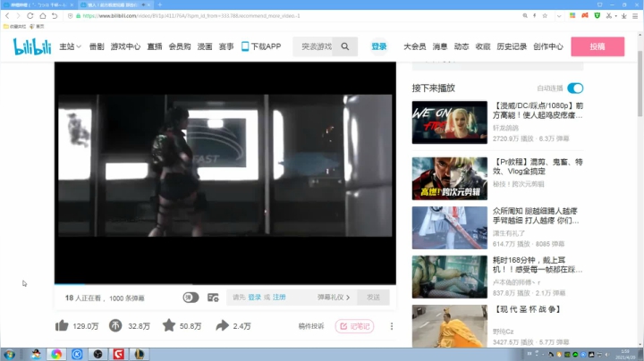Open QQ penguin icon in taskbar
Viewport: 644px width, 361px height.
pyautogui.click(x=36, y=354)
